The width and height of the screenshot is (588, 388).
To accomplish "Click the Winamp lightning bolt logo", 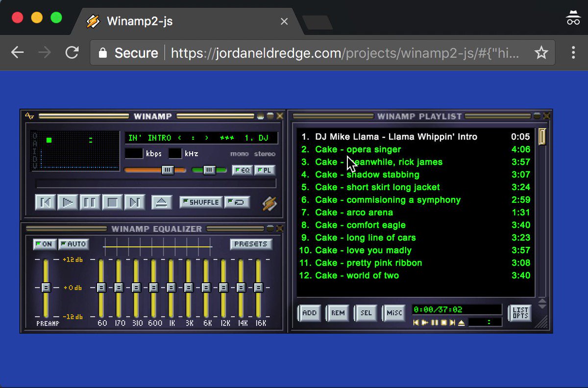I will pyautogui.click(x=269, y=203).
